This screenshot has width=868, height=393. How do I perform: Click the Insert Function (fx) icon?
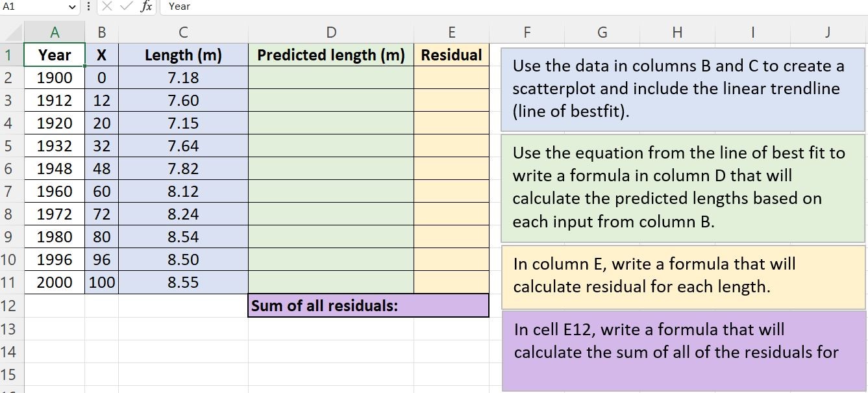tap(146, 7)
